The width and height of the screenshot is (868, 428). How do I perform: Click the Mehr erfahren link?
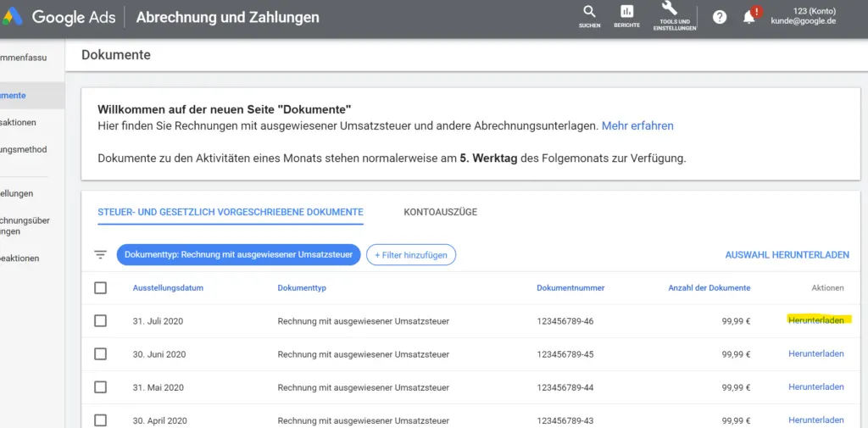(x=637, y=125)
